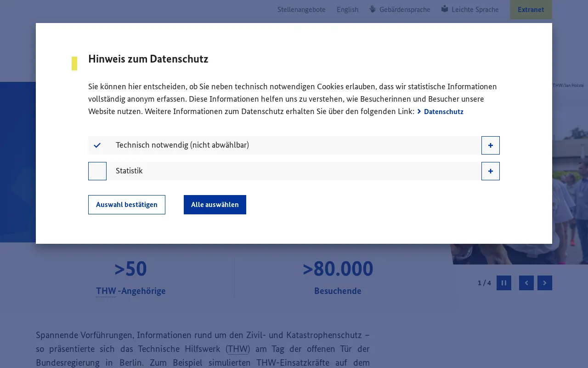Go to next slide arrow
This screenshot has width=588, height=368.
coord(545,283)
